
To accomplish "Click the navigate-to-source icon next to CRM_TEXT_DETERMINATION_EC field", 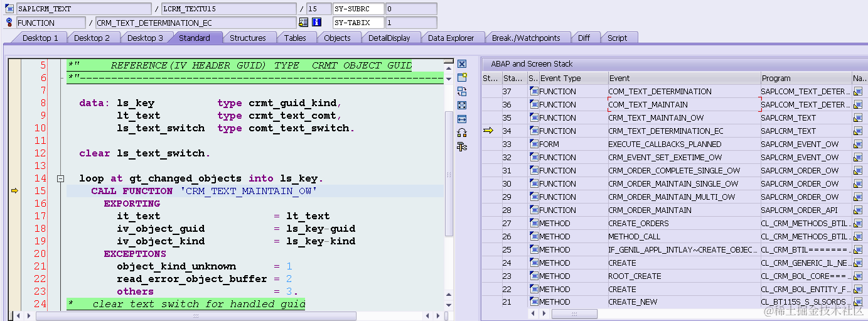I will click(x=304, y=23).
